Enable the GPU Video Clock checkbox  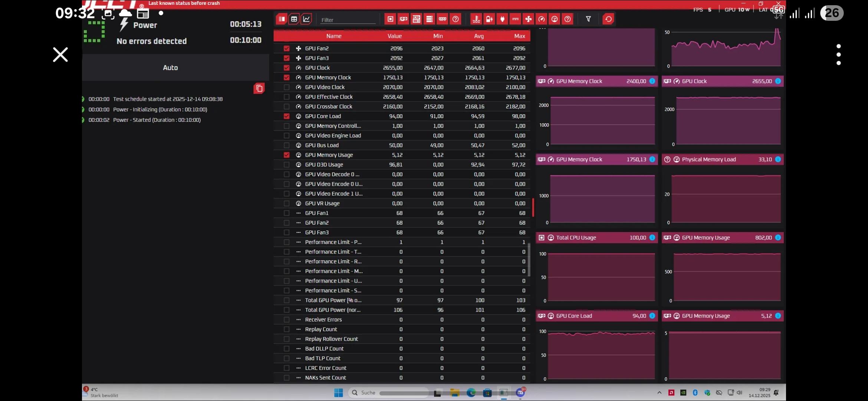click(x=286, y=87)
